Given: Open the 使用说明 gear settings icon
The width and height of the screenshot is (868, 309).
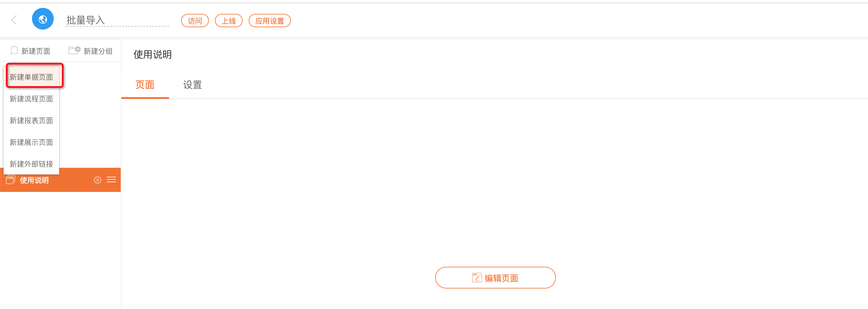Looking at the screenshot, I should pyautogui.click(x=97, y=180).
